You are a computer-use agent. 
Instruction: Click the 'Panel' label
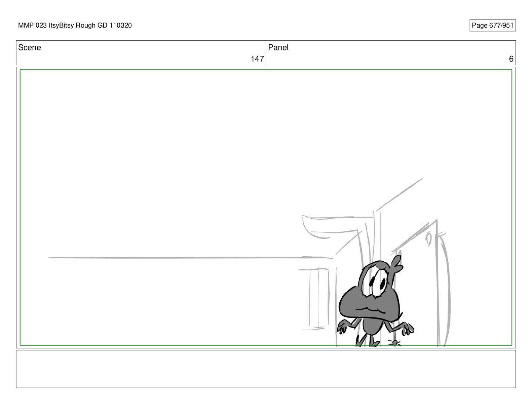click(278, 47)
